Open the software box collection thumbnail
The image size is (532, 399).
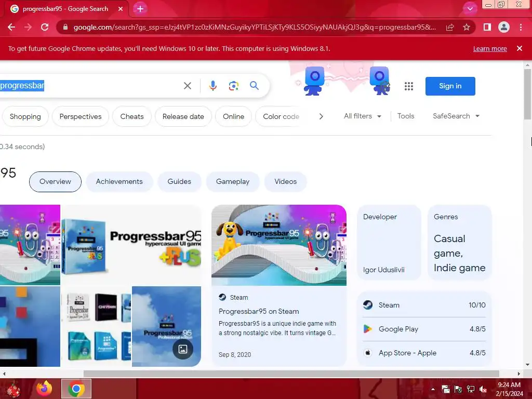tap(96, 326)
